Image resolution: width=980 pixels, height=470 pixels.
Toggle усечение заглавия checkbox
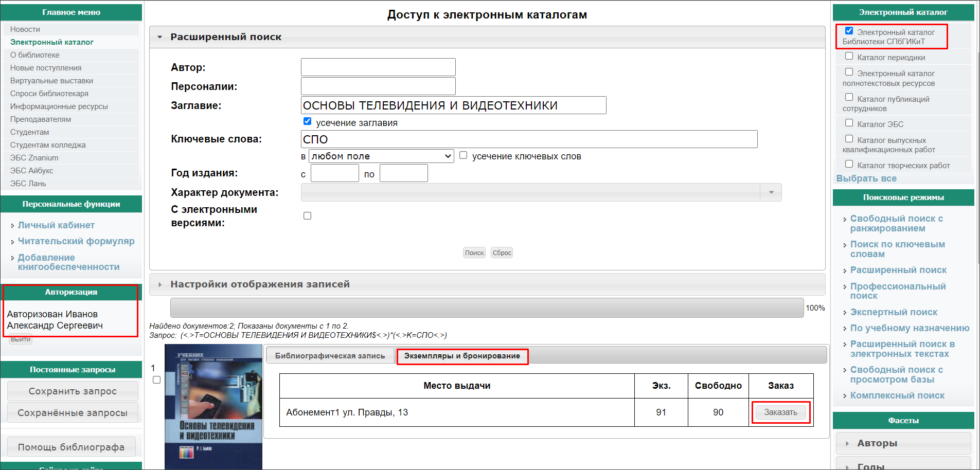[x=308, y=121]
